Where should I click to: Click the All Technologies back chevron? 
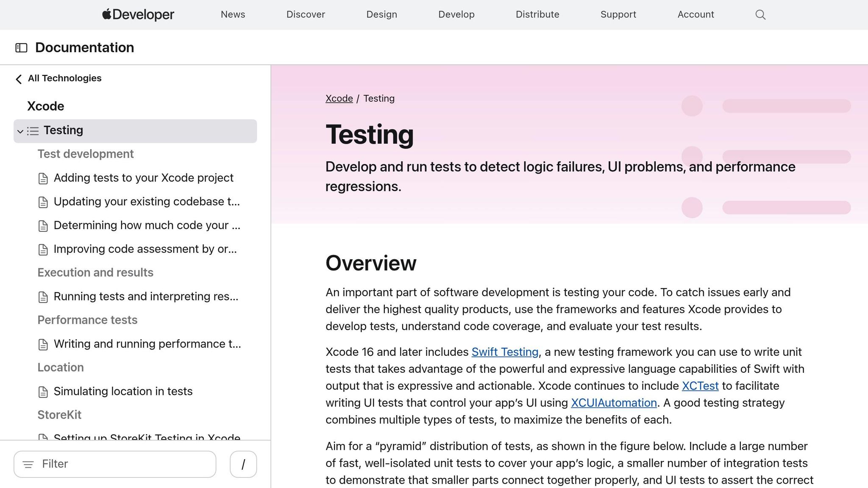coord(19,79)
